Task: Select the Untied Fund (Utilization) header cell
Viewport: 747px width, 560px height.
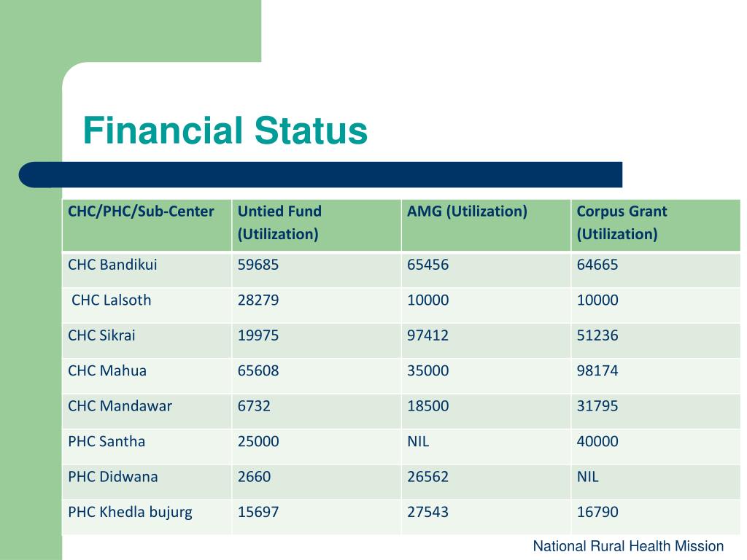Action: pos(317,225)
